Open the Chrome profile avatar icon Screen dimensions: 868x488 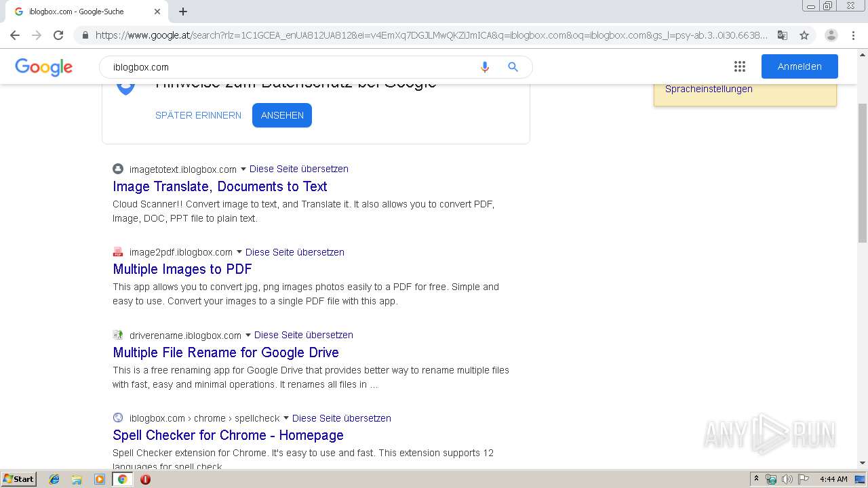pos(831,35)
